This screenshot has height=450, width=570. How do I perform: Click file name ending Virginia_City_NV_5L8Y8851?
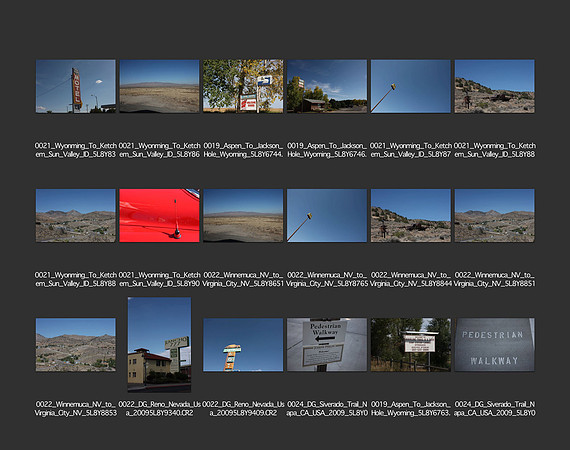494,279
